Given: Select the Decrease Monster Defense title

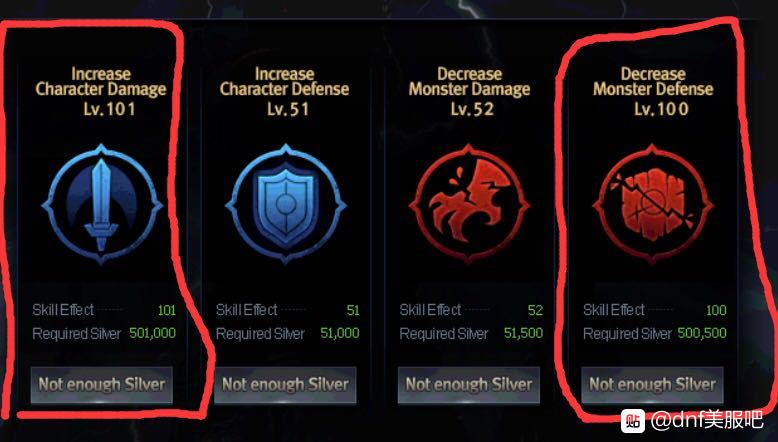Looking at the screenshot, I should point(653,81).
